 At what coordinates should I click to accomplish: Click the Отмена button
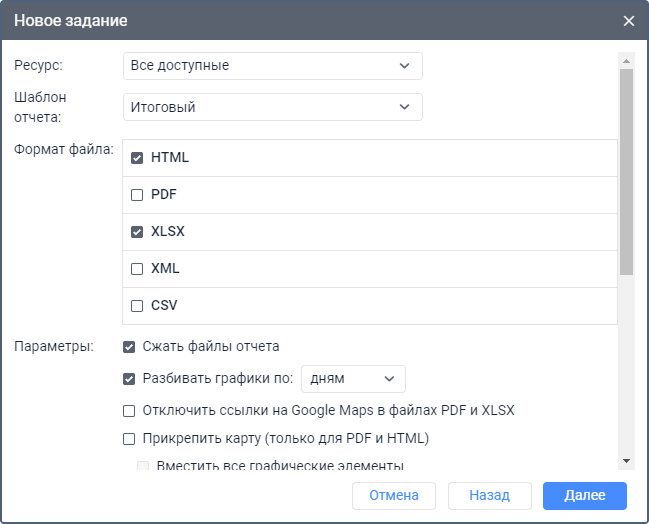[393, 496]
